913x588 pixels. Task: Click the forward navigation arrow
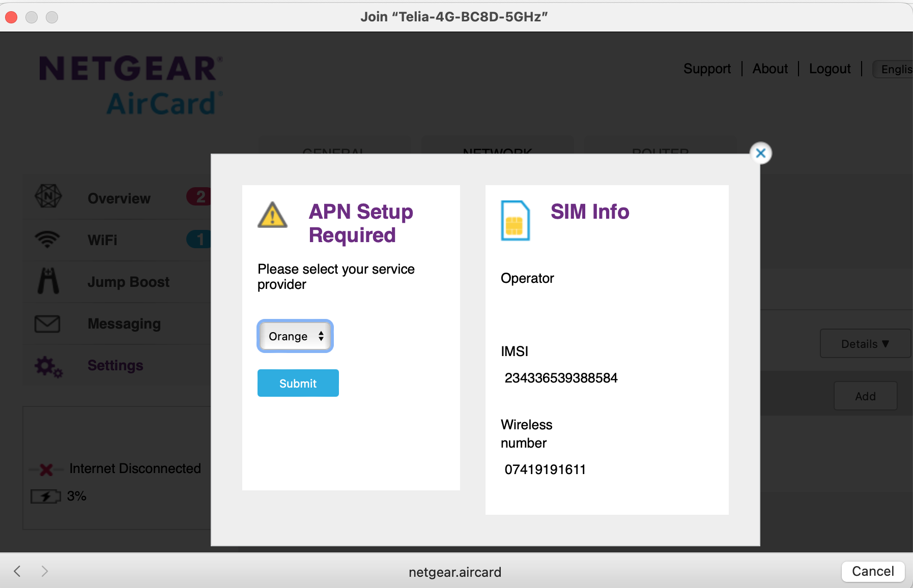pyautogui.click(x=45, y=571)
